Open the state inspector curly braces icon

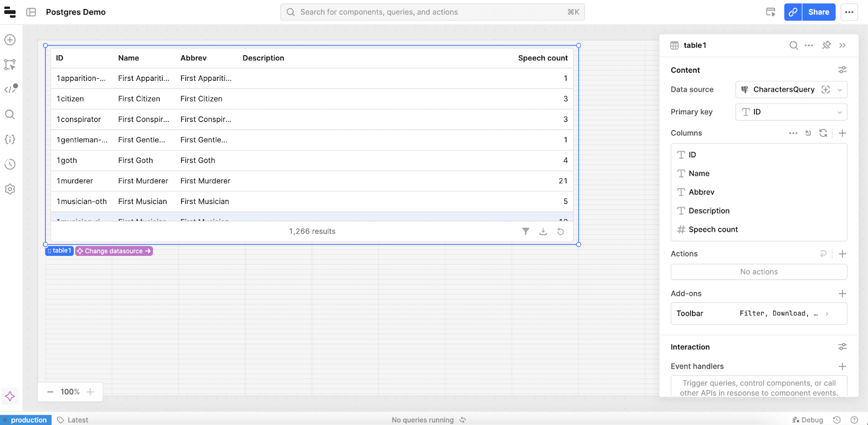tap(10, 139)
